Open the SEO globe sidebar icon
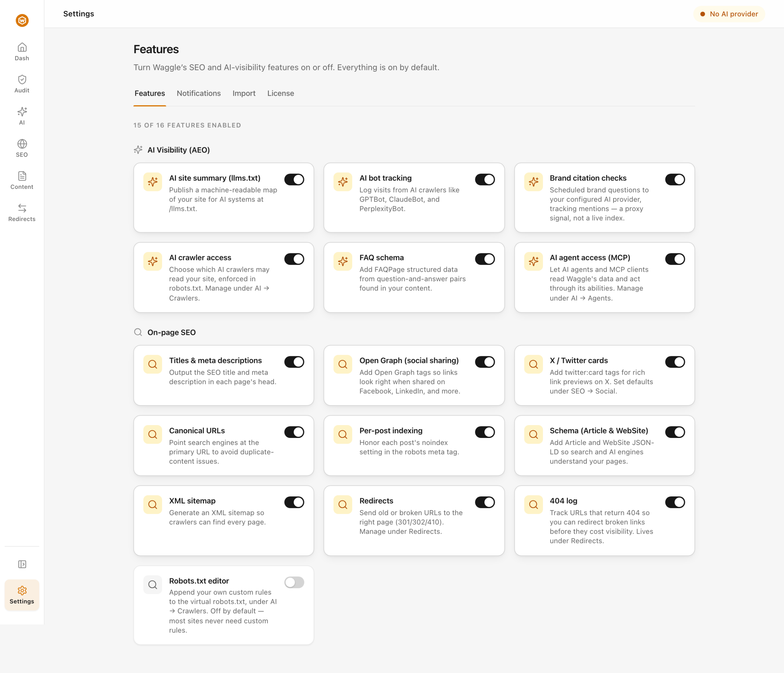 pos(22,144)
